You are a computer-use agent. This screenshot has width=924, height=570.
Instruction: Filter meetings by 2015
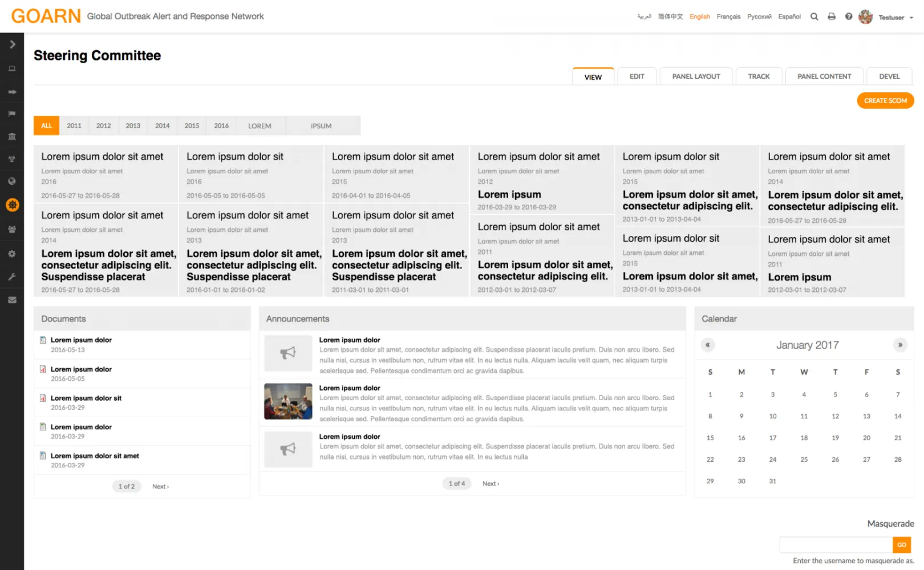point(192,125)
